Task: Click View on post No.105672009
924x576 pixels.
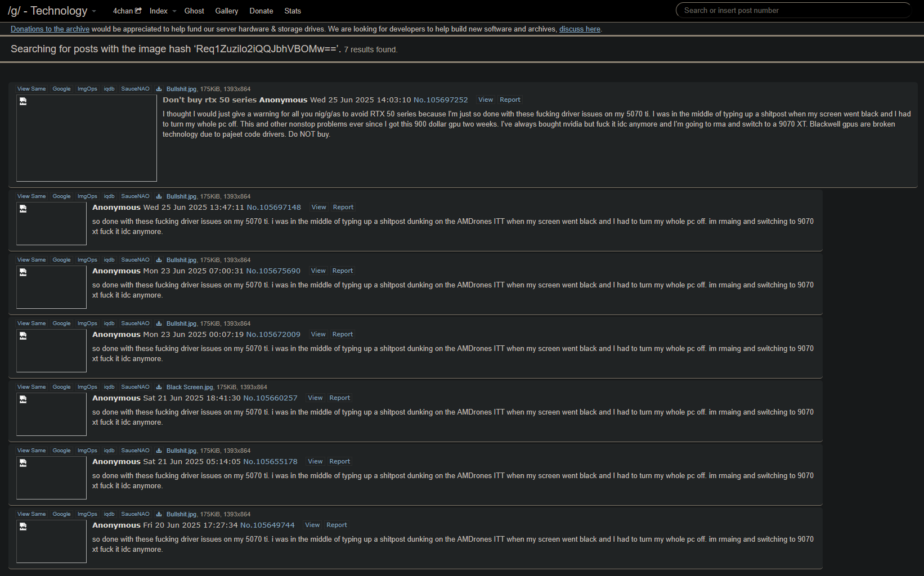Action: coord(319,334)
